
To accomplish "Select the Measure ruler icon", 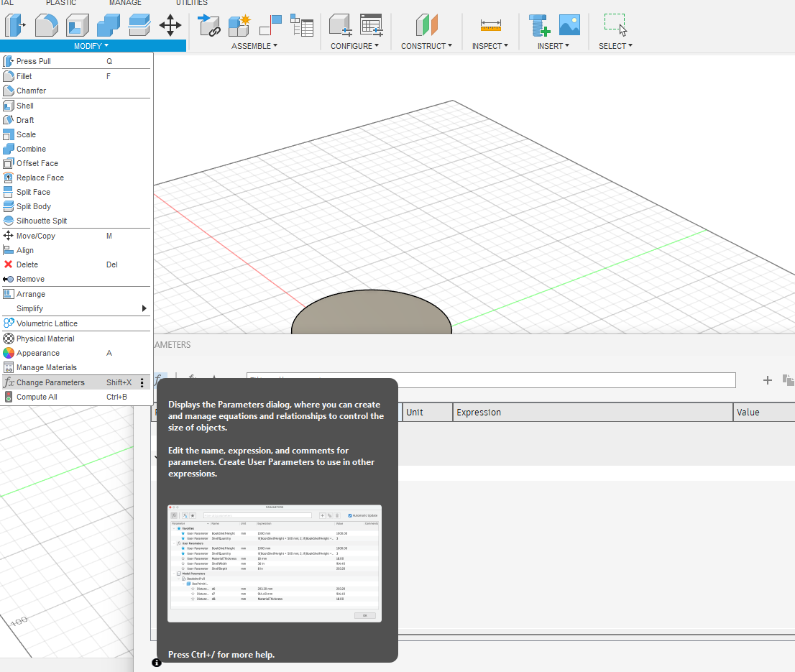I will point(490,25).
